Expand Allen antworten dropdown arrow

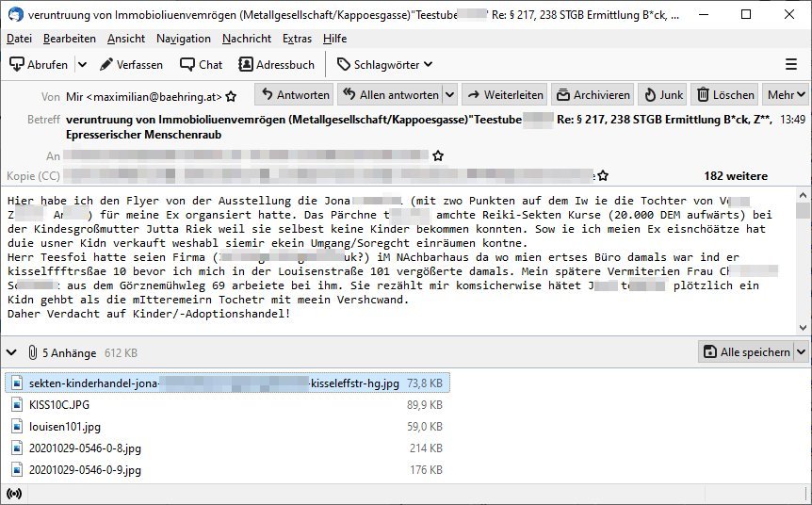point(449,95)
